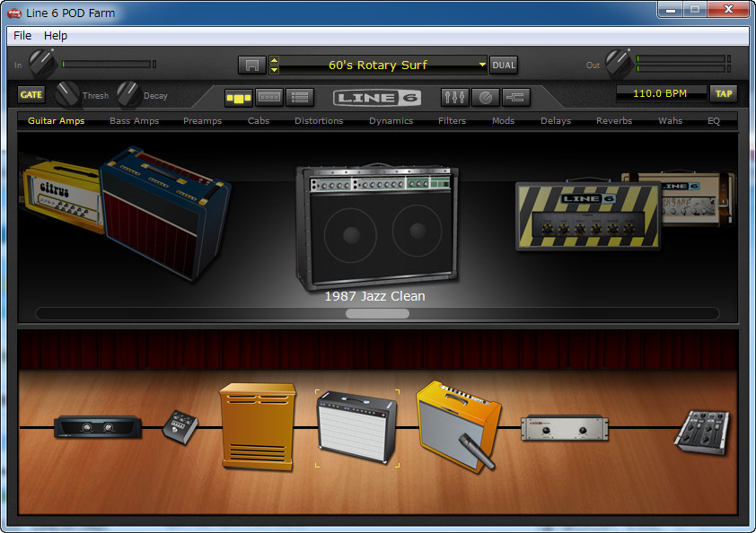Open the signal flow routing view icon

tap(516, 97)
